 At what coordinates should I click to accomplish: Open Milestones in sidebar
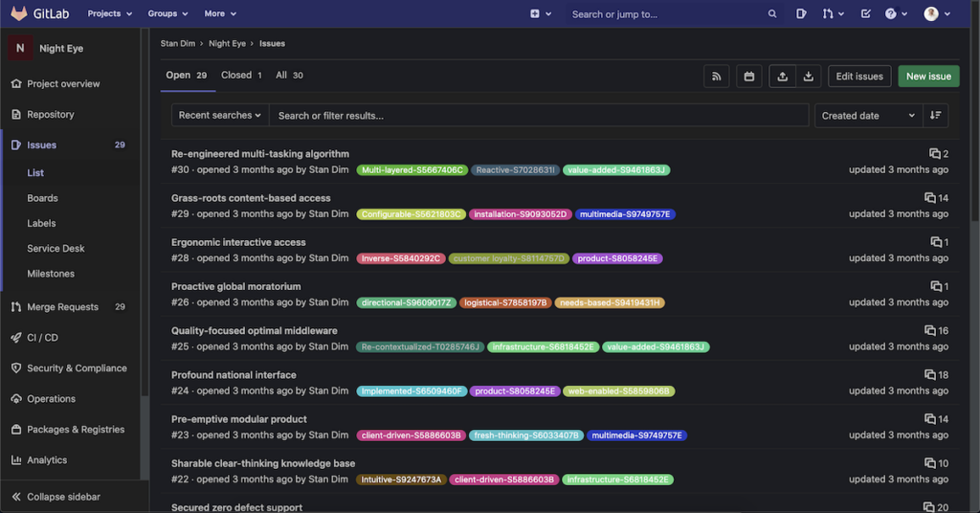[51, 274]
